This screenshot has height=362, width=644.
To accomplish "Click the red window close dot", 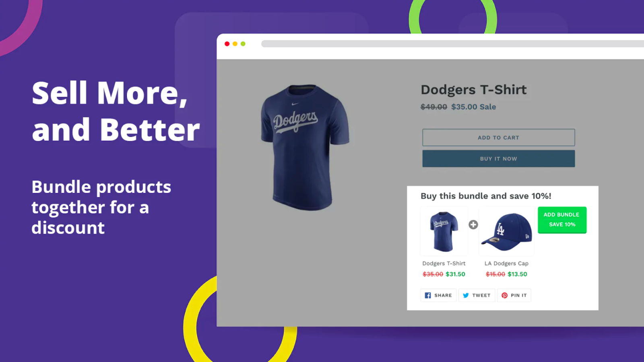I will tap(227, 44).
